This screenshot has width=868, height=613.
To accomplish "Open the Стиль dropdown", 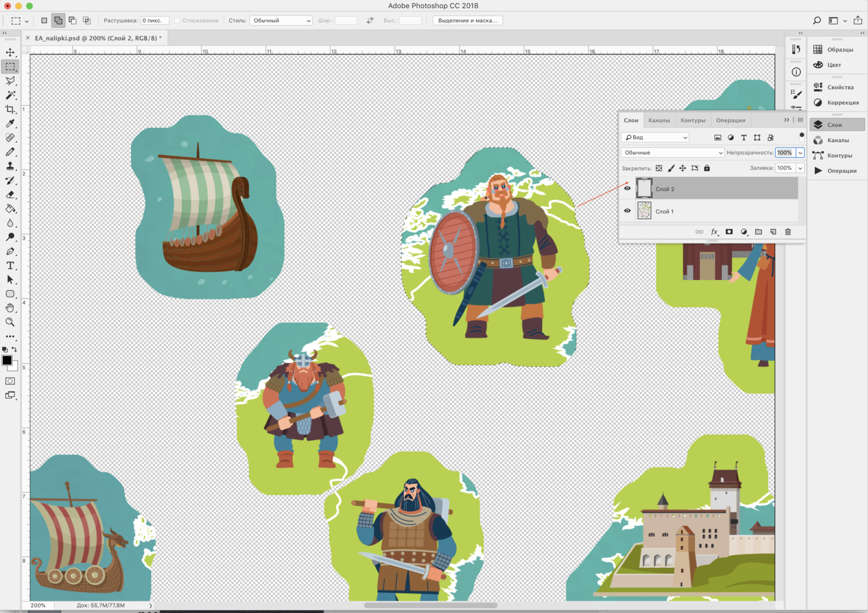I will (x=281, y=20).
